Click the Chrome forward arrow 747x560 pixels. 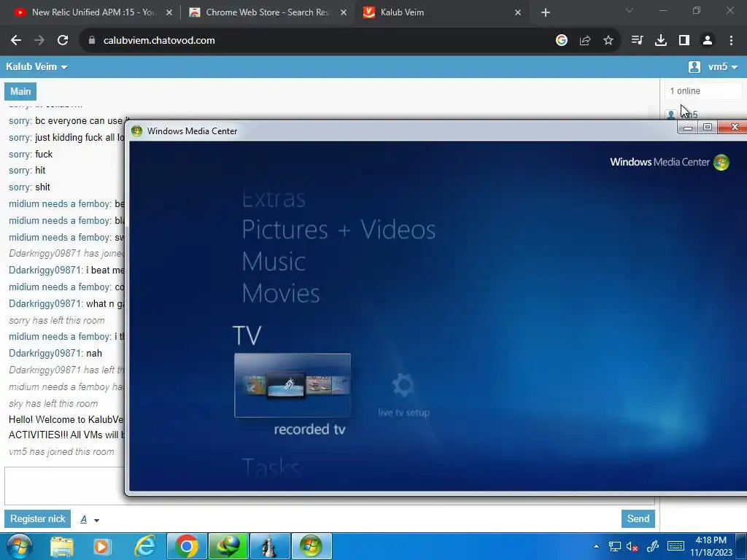(39, 41)
